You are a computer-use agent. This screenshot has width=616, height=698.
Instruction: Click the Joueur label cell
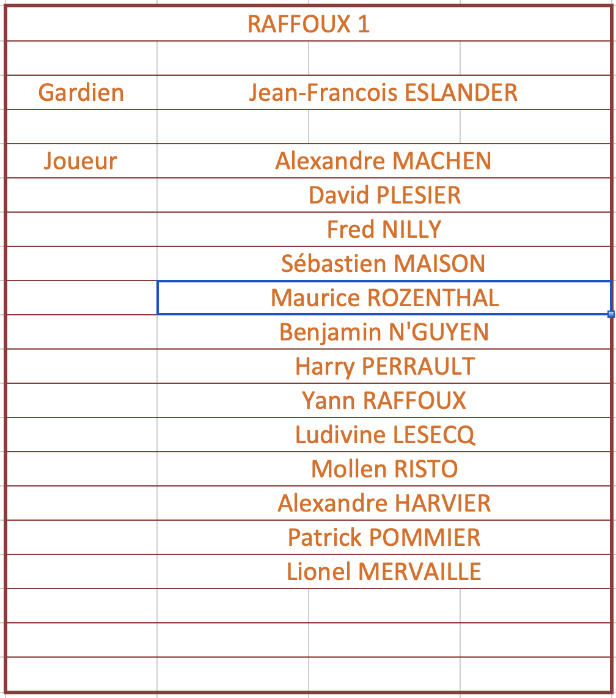81,161
